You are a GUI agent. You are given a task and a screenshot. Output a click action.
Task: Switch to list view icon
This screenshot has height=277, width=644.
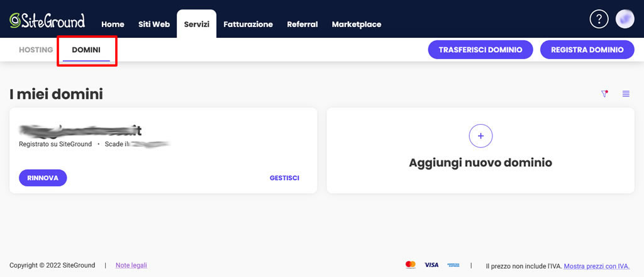click(626, 94)
